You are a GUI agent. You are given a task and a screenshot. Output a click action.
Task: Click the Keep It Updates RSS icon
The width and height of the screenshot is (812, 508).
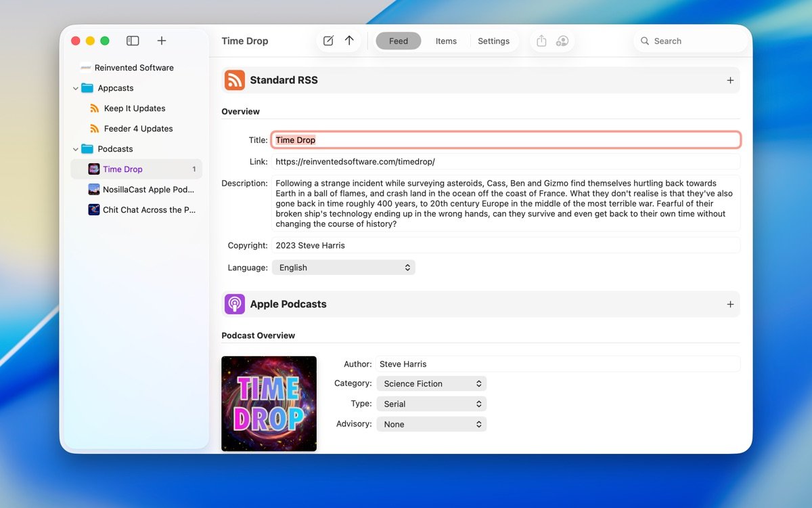pyautogui.click(x=95, y=108)
